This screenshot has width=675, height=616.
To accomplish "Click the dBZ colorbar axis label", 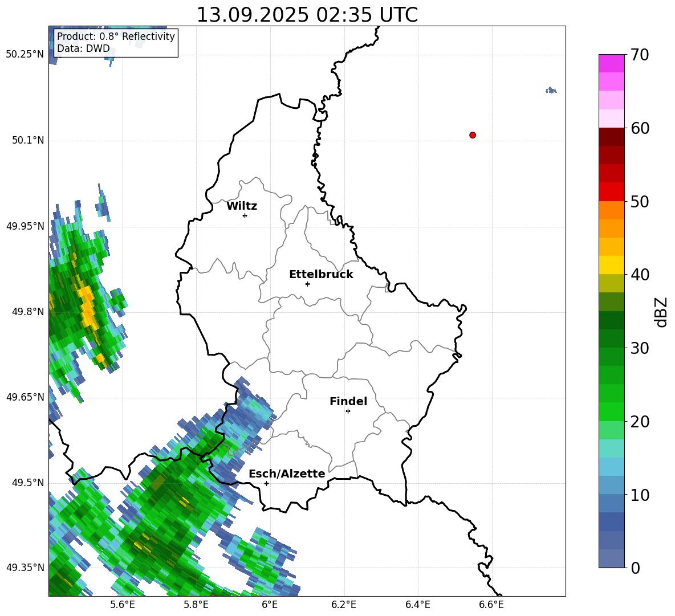I will [662, 312].
